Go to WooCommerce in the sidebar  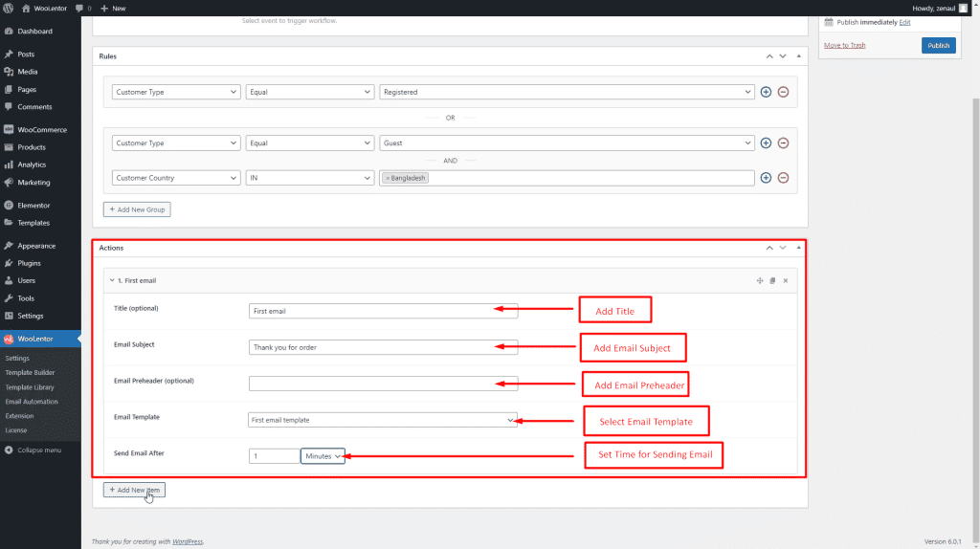41,129
